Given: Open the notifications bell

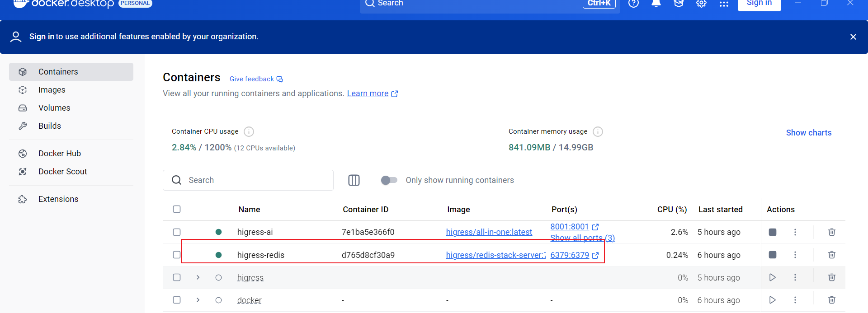Looking at the screenshot, I should 656,3.
